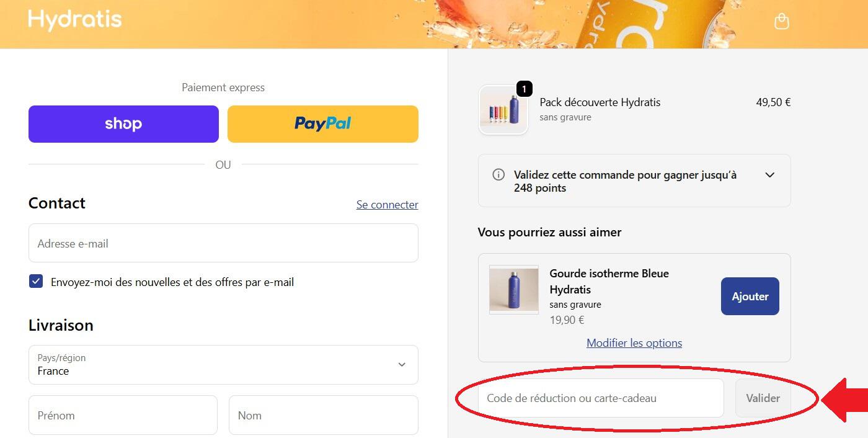Screen dimensions: 868x438
Task: Click the Gourde isotherme Bleue thumbnail
Action: tap(514, 290)
